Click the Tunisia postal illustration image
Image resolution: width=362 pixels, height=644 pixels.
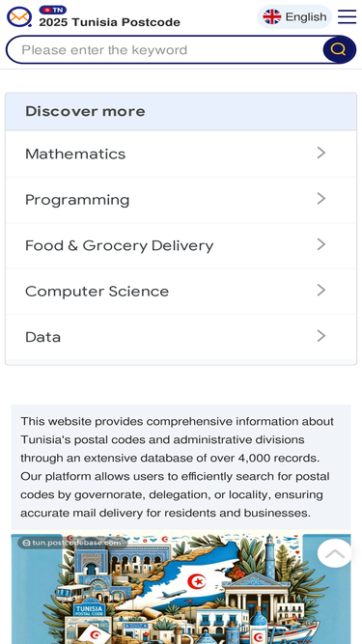coord(181,589)
